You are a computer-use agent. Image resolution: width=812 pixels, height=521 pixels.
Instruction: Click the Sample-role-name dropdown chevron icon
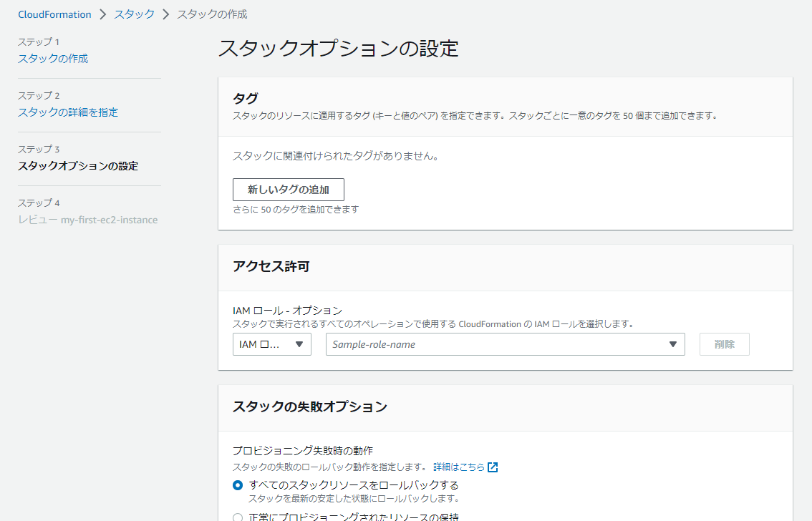click(x=672, y=344)
